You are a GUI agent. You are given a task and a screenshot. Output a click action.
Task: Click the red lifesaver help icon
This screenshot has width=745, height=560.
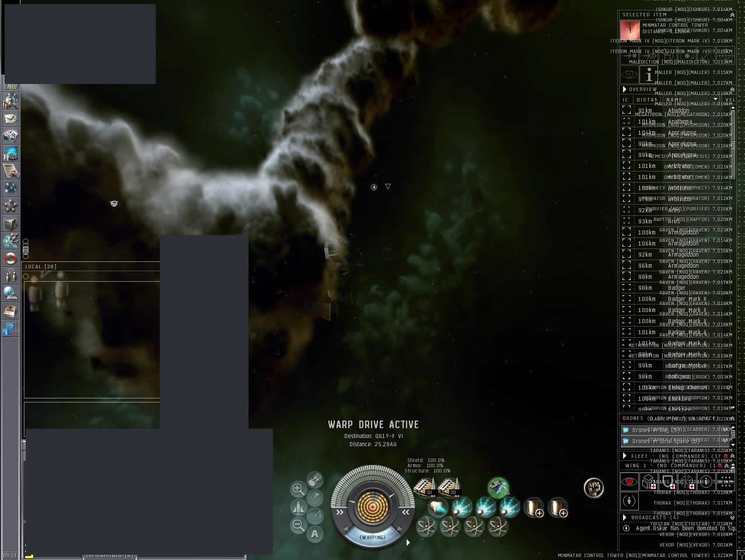click(x=11, y=258)
